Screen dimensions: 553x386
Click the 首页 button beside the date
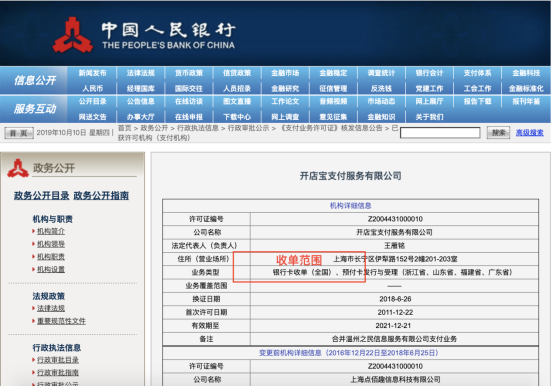pyautogui.click(x=19, y=133)
